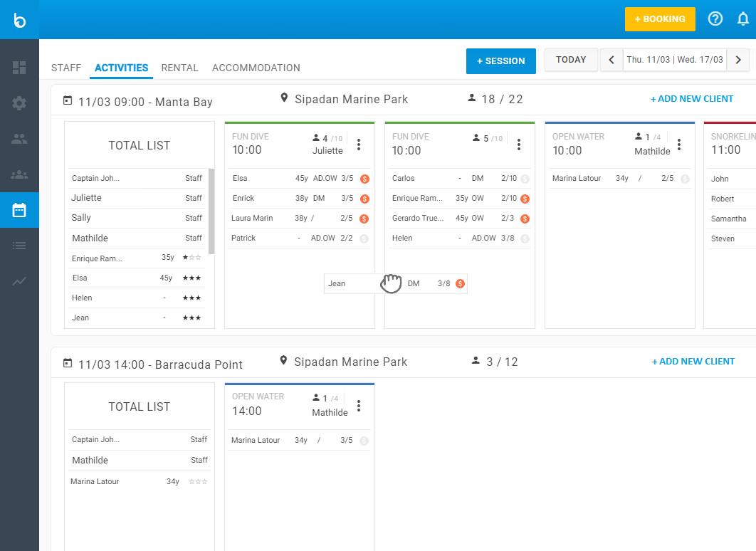
Task: Toggle the payment dollar icon next to Helen
Action: click(x=524, y=238)
